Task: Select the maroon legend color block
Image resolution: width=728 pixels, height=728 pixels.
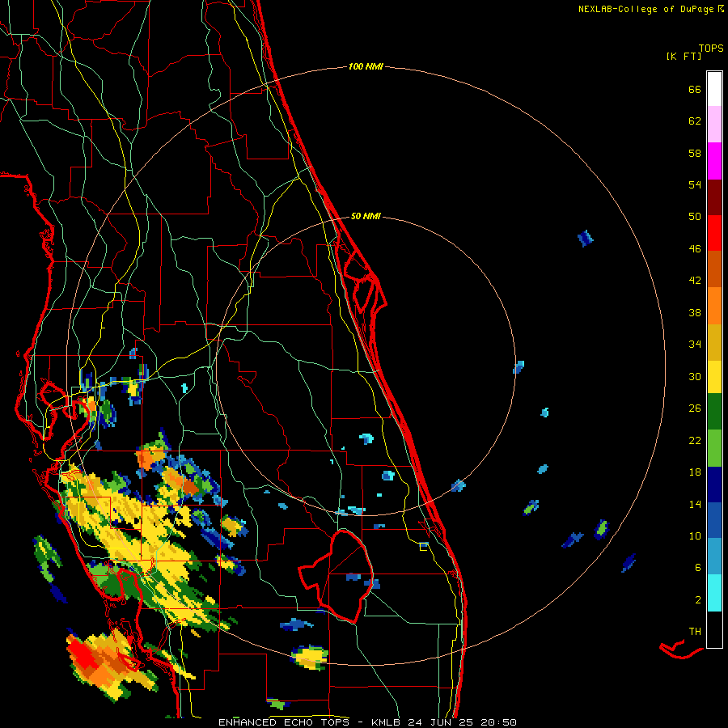Action: tap(714, 197)
